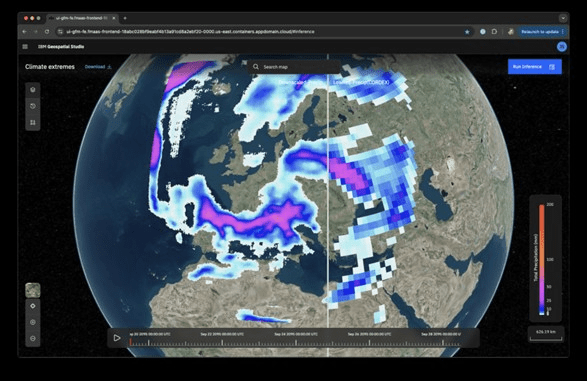Image resolution: width=587 pixels, height=381 pixels.
Task: Open a new tab with the plus button
Action: tap(125, 18)
